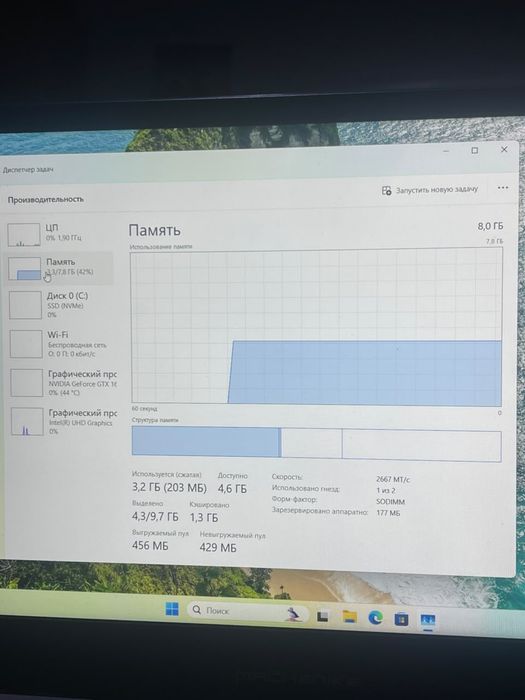Open Task View on the taskbar

[x=323, y=617]
